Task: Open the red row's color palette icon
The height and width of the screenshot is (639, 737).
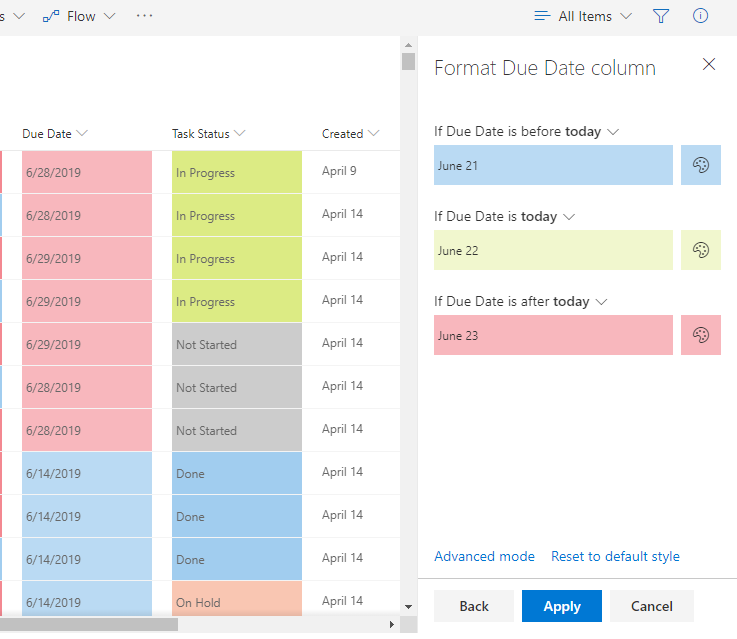Action: coord(701,335)
